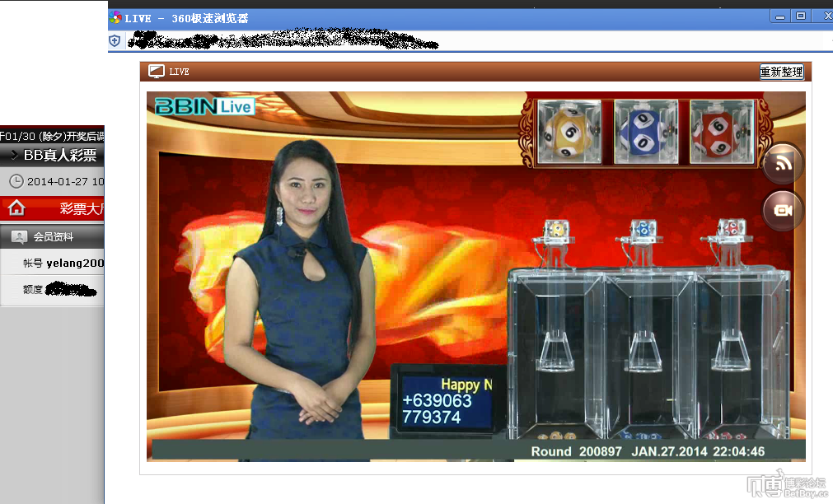Click the home icon in red bar
Image resolution: width=833 pixels, height=504 pixels.
(x=16, y=208)
